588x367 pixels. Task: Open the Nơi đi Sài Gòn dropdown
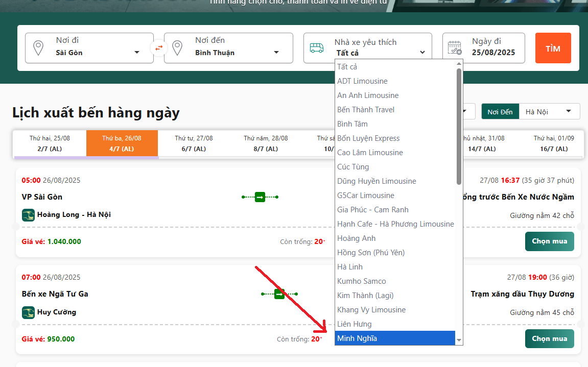97,53
